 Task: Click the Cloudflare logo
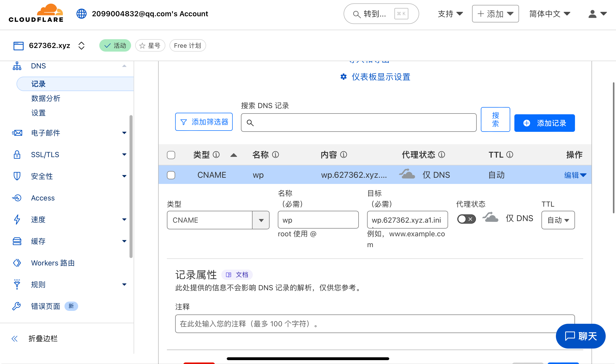36,13
